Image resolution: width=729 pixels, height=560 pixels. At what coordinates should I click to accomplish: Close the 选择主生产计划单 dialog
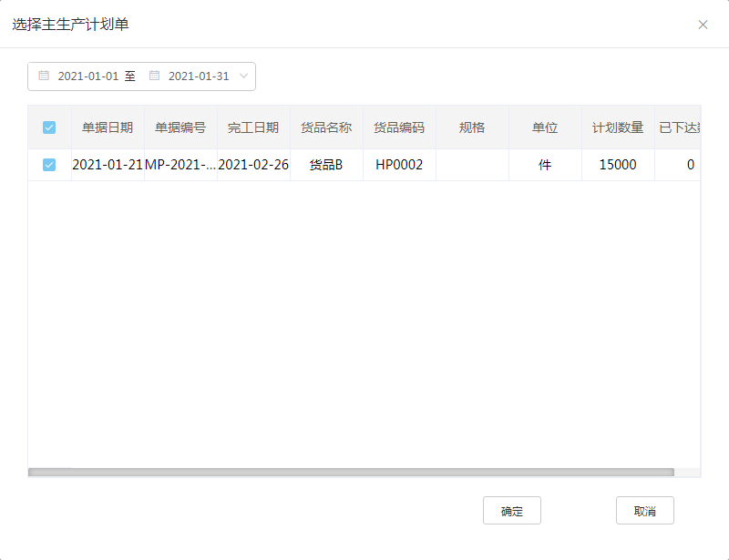tap(703, 25)
